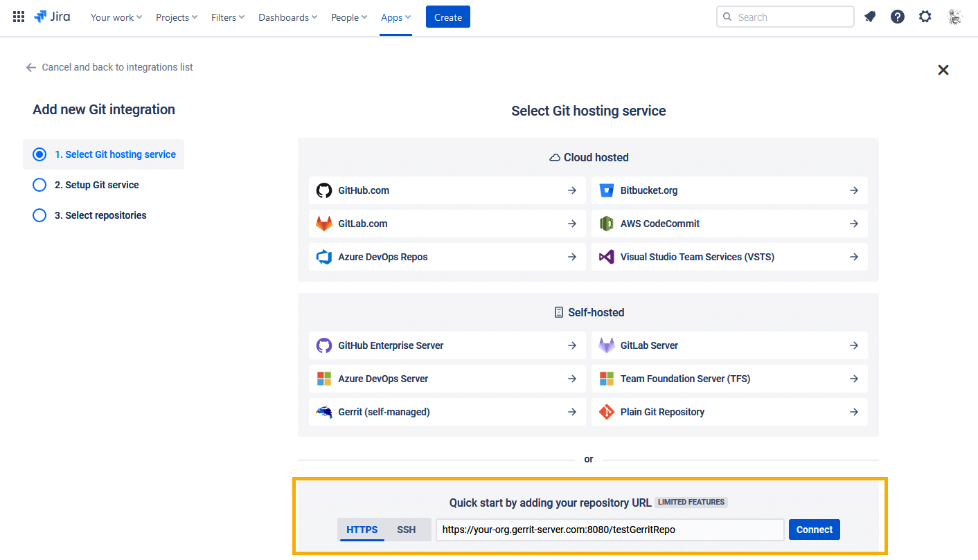The height and width of the screenshot is (560, 978).
Task: Choose Visual Studio Team Services (VSTS)
Action: (729, 257)
